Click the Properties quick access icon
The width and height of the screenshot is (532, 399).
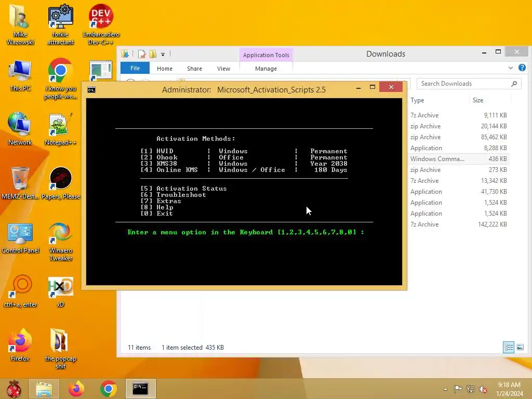click(142, 54)
